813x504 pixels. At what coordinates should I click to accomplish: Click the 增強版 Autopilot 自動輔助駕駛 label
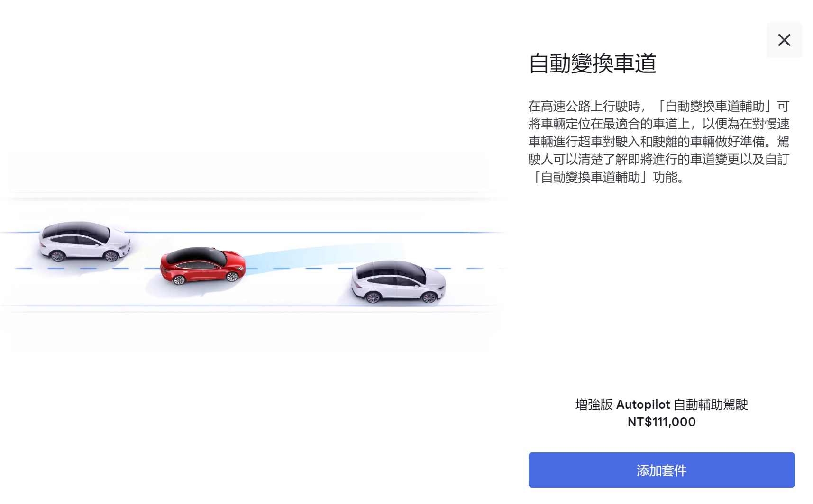point(661,405)
